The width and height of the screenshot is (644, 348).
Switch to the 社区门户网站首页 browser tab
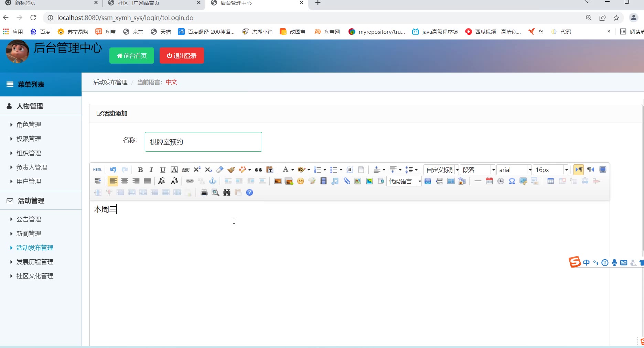coord(154,3)
